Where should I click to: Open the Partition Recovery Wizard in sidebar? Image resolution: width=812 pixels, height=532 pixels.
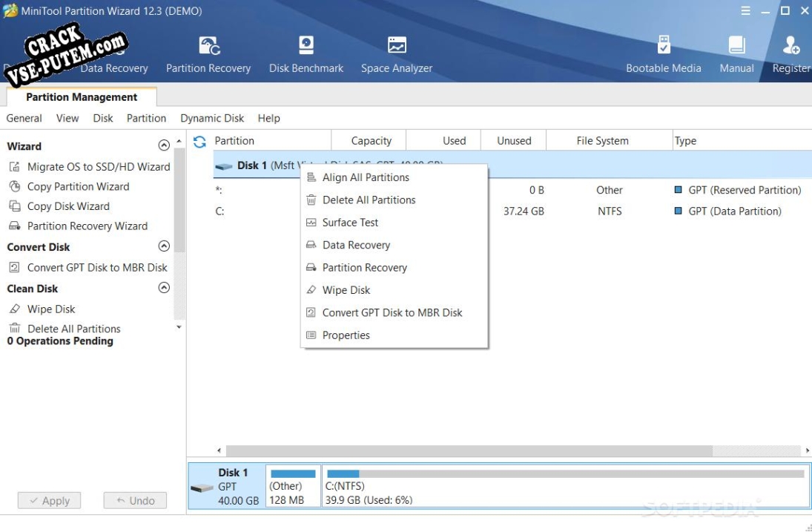pyautogui.click(x=87, y=226)
